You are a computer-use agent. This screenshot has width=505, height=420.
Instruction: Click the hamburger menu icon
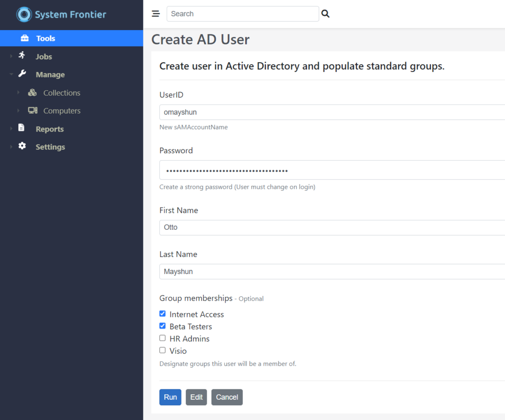[x=156, y=14]
